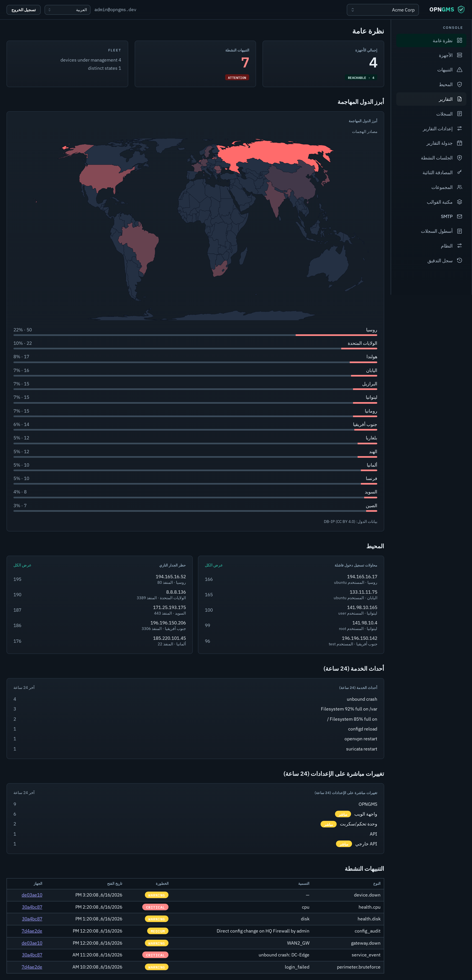Viewport: 472px width, 980px height.
Task: Open device link 30a4bc87 in the service_event row
Action: pos(32,955)
